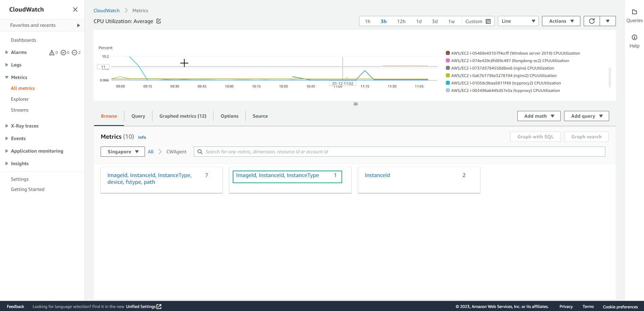
Task: Click nginx2 legend color swatch
Action: (448, 76)
